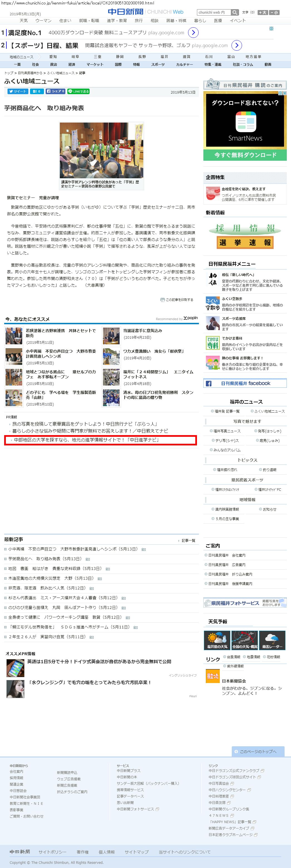
Task: Open the 天気 top menu item
Action: (24, 21)
